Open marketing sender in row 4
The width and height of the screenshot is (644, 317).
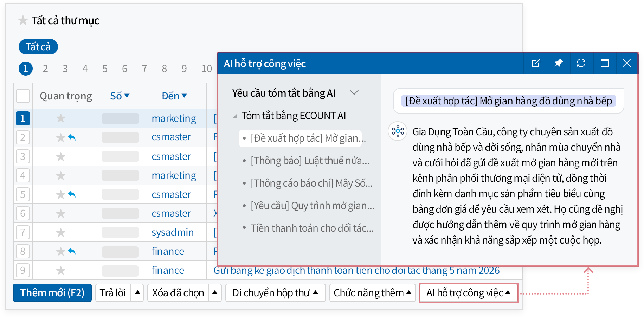(174, 175)
